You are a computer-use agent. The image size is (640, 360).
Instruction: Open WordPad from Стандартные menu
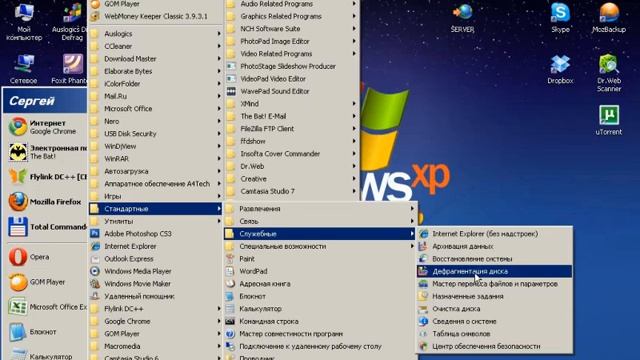(320, 271)
